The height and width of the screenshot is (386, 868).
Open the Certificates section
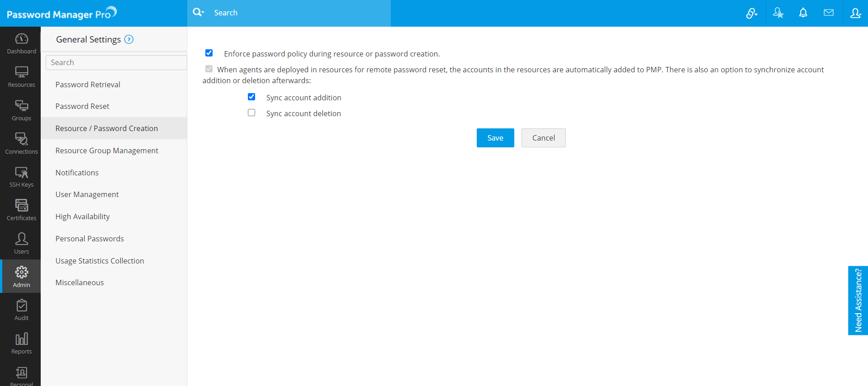click(21, 210)
